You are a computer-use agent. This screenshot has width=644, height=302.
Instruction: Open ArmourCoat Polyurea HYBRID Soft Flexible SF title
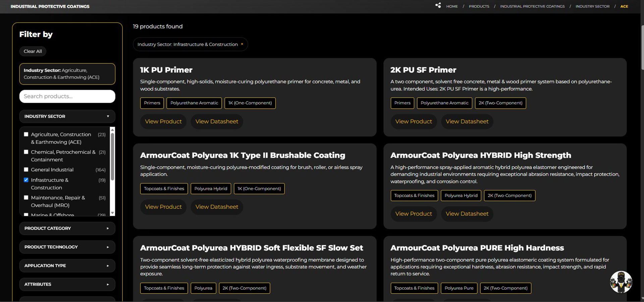pos(252,248)
